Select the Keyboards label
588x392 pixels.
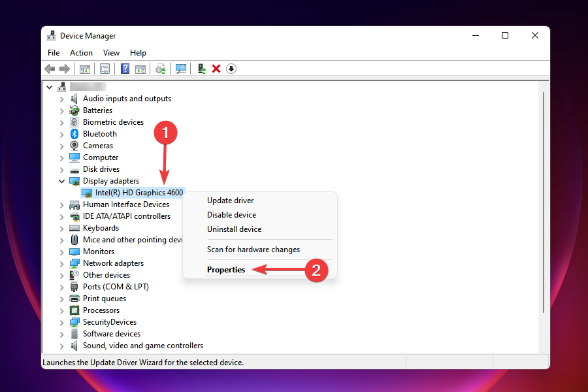(101, 228)
